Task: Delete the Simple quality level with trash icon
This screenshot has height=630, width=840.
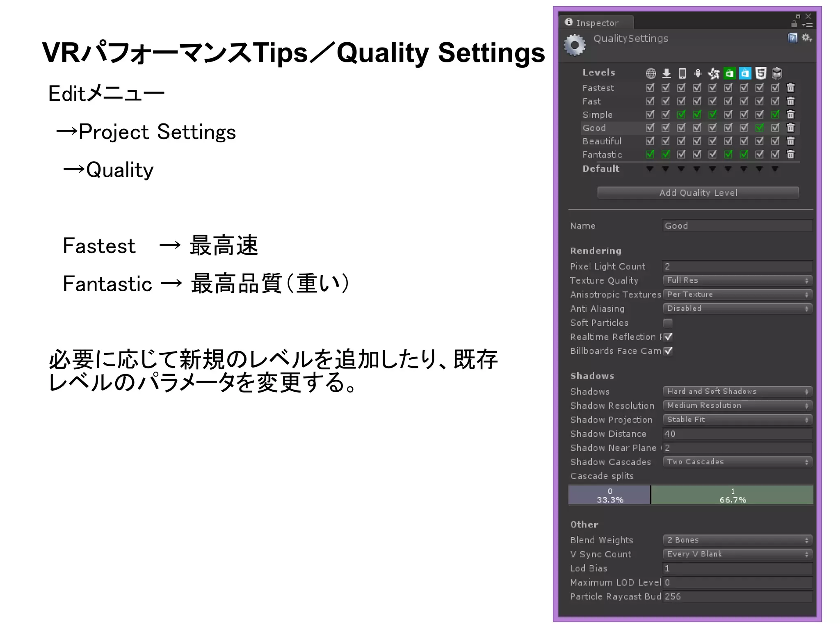Action: coord(790,114)
